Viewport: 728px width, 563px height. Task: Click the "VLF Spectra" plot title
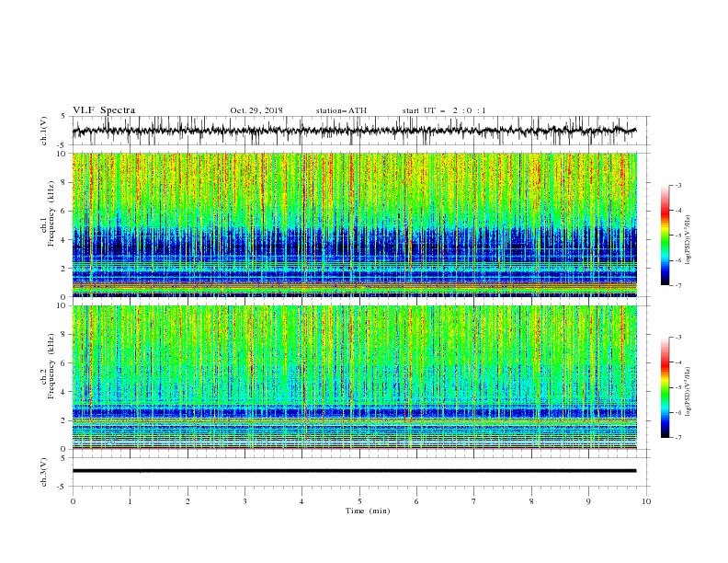pyautogui.click(x=104, y=110)
